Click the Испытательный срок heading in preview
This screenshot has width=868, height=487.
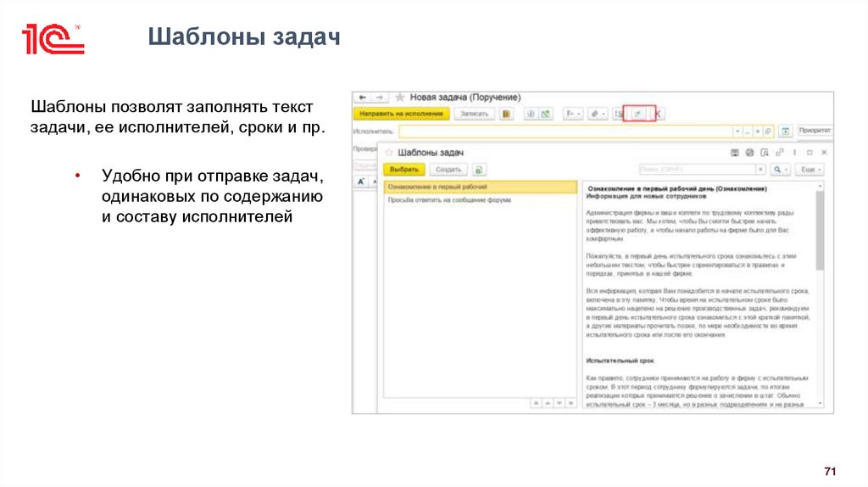[x=620, y=361]
